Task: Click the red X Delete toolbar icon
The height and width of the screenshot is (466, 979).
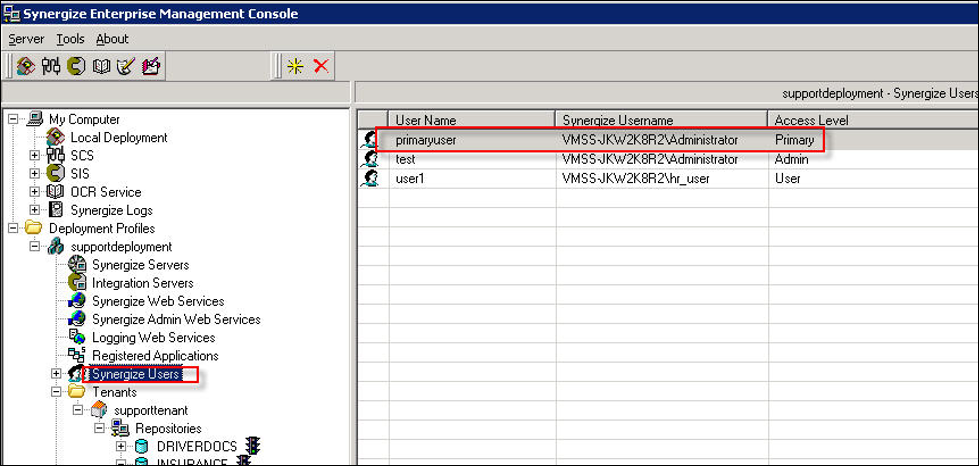Action: pyautogui.click(x=321, y=66)
